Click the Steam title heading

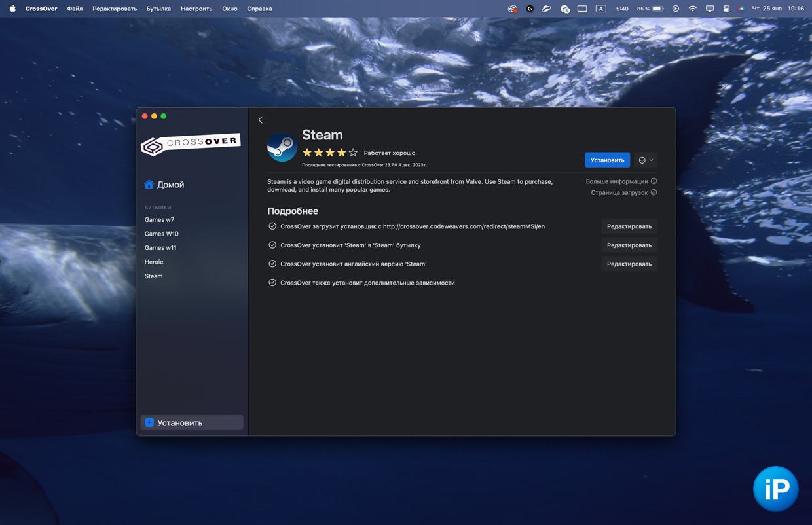point(322,135)
